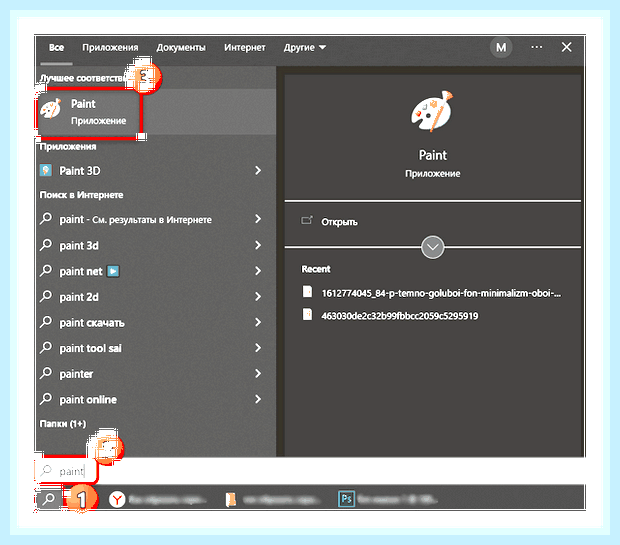Click the large Paint palette icon in preview
Screen dimensions: 620x545
click(432, 112)
